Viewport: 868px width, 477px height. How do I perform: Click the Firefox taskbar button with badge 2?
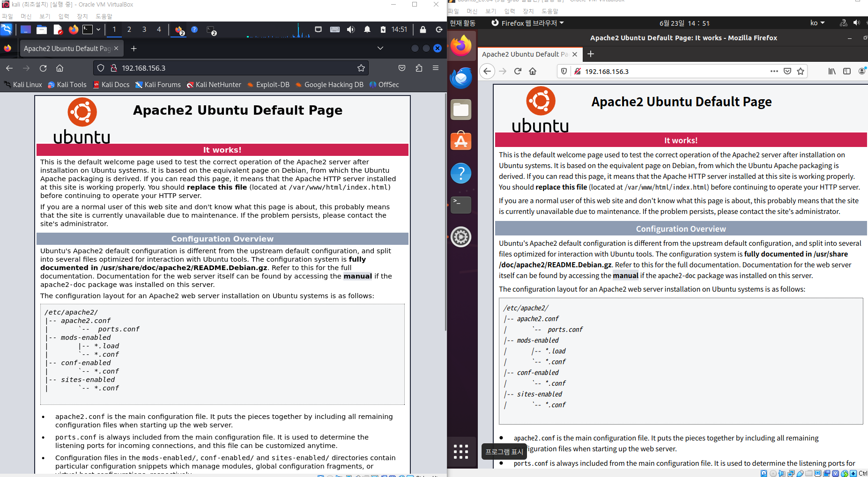(179, 30)
